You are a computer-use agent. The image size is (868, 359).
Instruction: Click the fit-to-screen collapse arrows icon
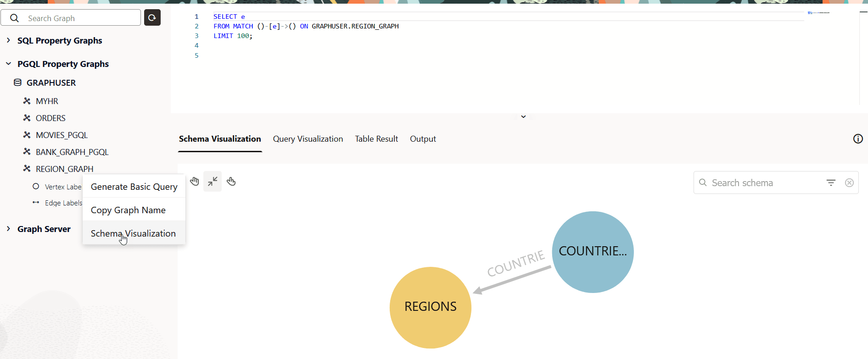click(x=213, y=182)
